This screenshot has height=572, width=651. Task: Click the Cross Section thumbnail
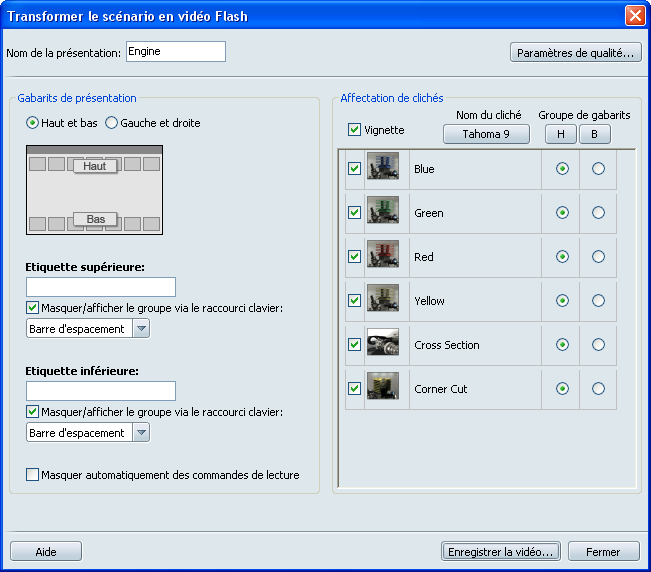(383, 342)
